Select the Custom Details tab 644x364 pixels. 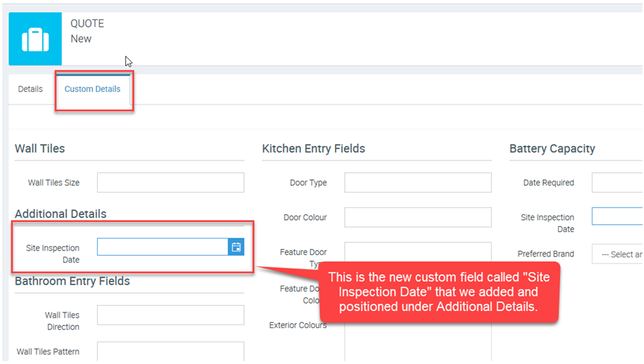93,89
